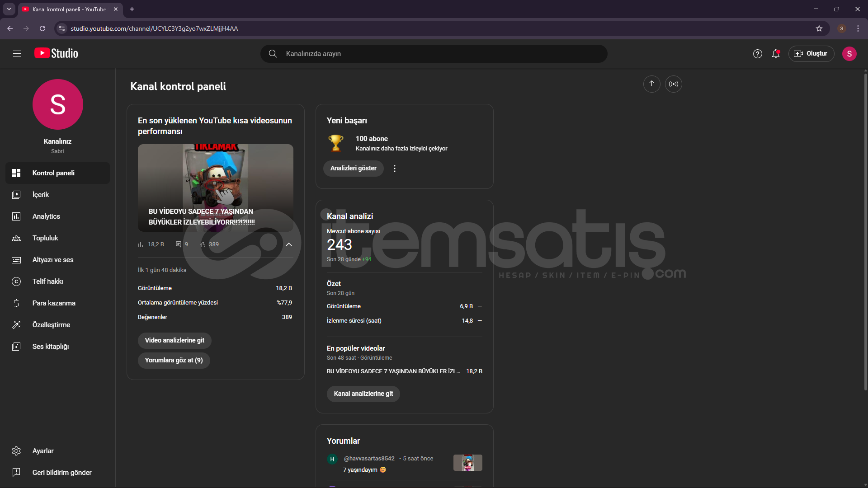The height and width of the screenshot is (488, 868).
Task: Open Analytics in sidebar
Action: (57, 216)
